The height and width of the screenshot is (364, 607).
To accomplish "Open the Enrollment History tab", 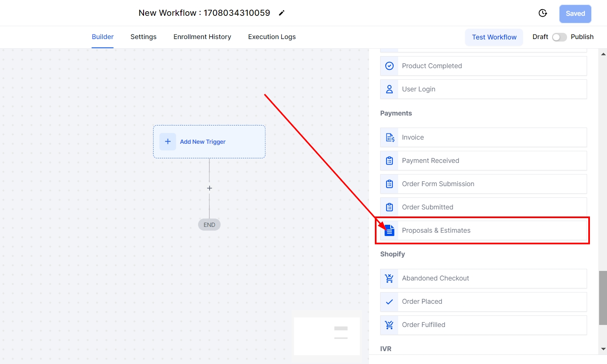I will (x=202, y=37).
